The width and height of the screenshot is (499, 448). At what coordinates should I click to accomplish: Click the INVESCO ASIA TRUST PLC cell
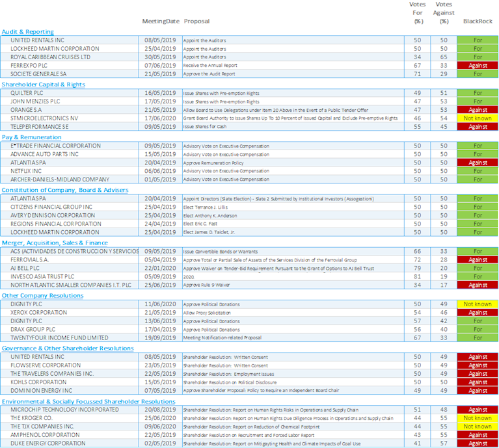pos(70,276)
